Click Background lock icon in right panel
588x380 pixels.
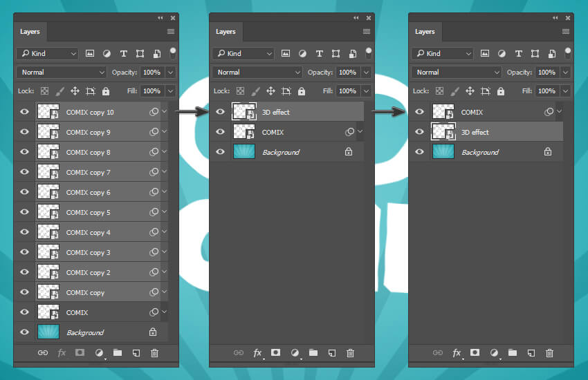(548, 151)
